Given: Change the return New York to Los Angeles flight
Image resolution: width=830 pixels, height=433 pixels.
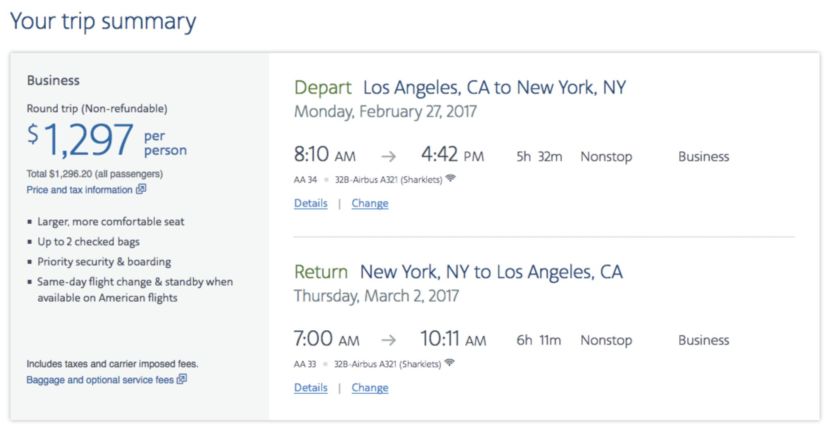Looking at the screenshot, I should 370,388.
